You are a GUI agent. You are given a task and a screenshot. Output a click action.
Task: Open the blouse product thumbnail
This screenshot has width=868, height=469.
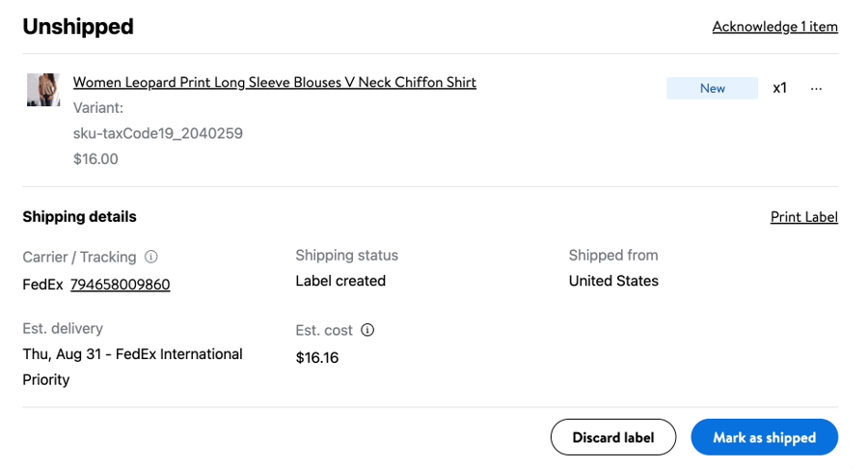(43, 89)
